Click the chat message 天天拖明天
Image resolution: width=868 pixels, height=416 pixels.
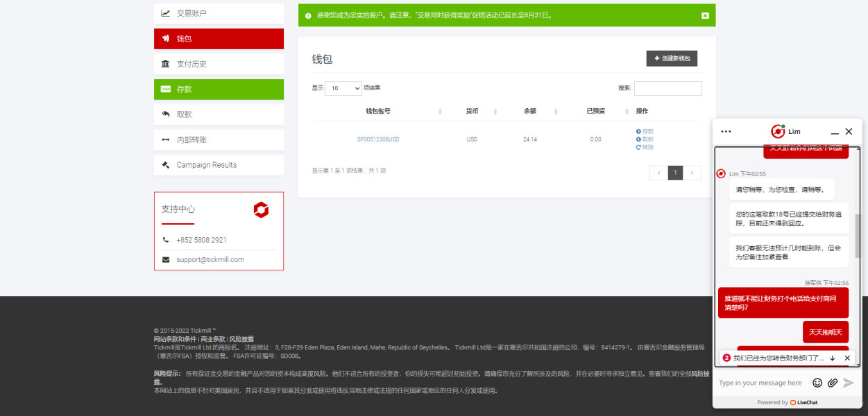tap(825, 332)
